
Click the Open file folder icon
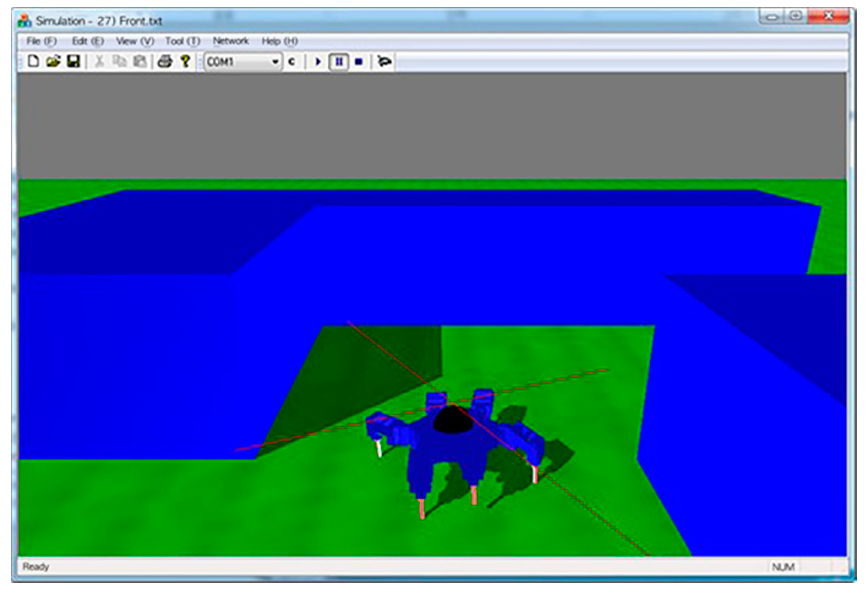click(53, 61)
